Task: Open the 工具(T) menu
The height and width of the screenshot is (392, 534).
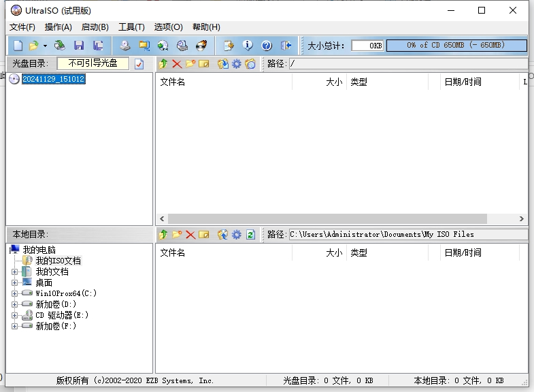Action: pyautogui.click(x=131, y=27)
